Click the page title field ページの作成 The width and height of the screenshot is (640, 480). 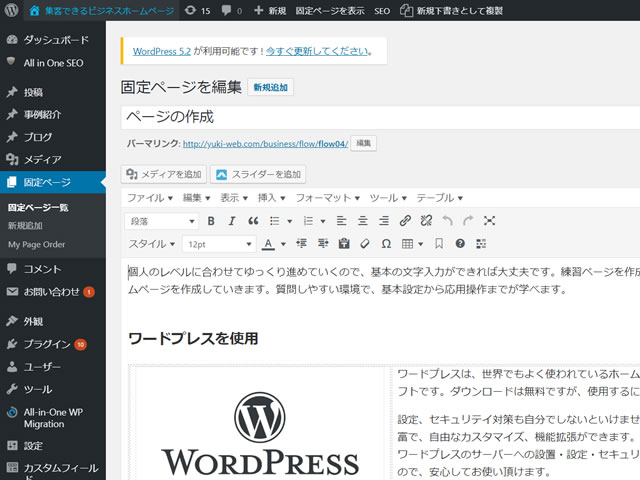[x=380, y=117]
